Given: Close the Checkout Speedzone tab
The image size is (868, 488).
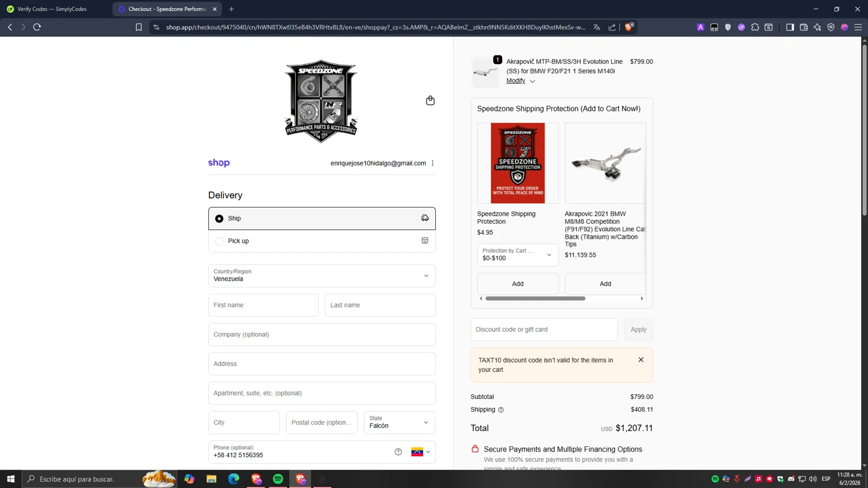Looking at the screenshot, I should tap(215, 9).
